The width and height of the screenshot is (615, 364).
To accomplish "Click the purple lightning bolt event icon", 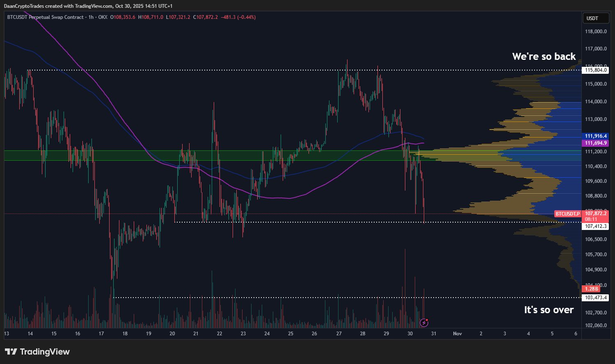I will 424,323.
